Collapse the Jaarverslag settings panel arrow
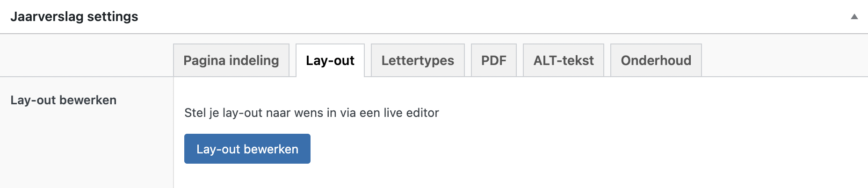868x188 pixels. click(x=854, y=17)
